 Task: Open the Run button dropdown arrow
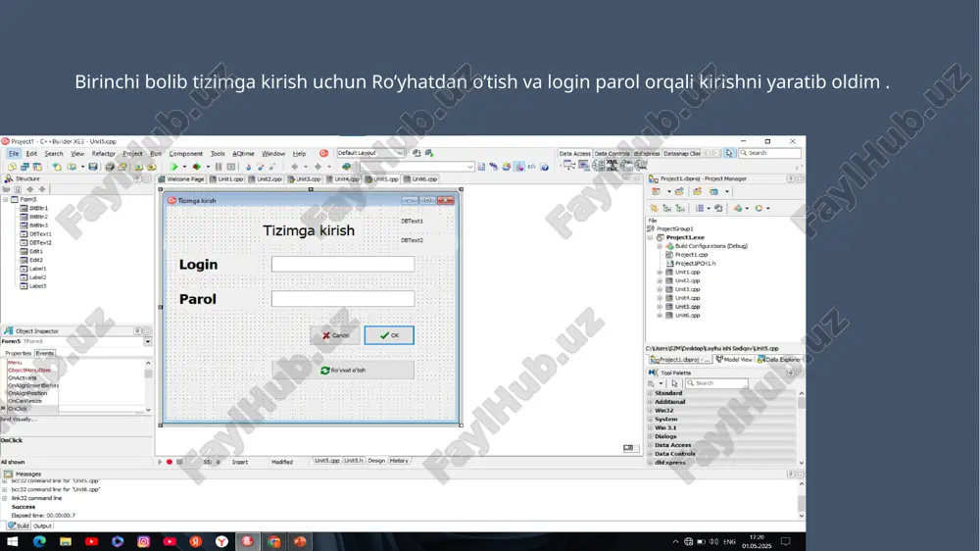point(184,167)
